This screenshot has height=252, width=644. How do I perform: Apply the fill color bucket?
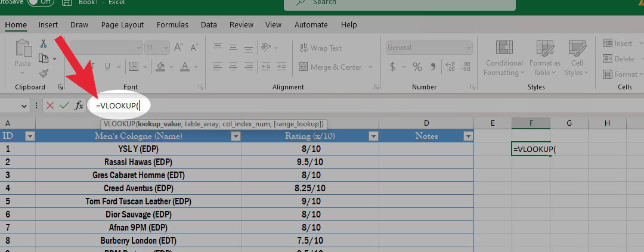point(160,67)
